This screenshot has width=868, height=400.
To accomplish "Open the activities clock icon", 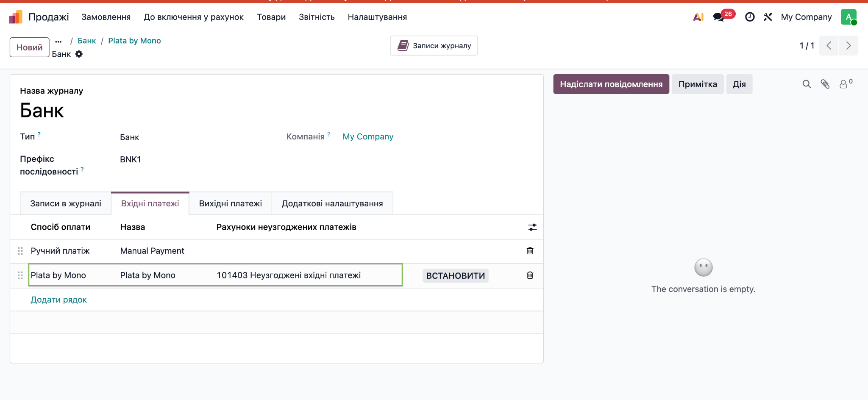I will (x=750, y=17).
